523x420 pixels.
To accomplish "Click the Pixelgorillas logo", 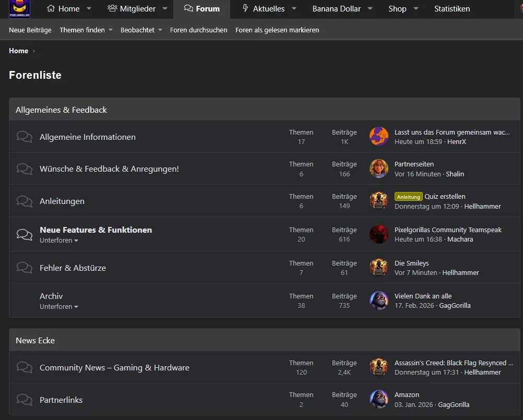I will (x=19, y=9).
